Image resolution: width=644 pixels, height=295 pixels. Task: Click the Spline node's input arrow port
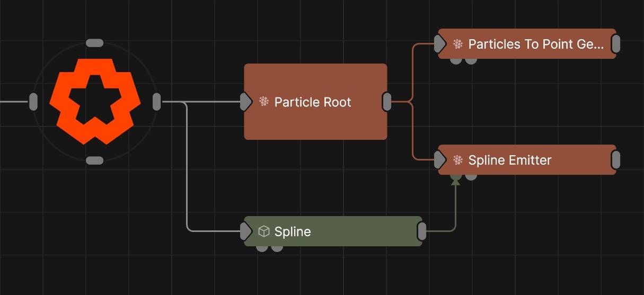tap(245, 231)
